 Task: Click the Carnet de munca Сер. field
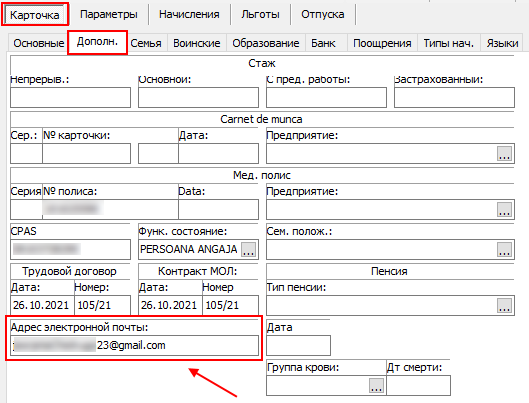tap(26, 153)
